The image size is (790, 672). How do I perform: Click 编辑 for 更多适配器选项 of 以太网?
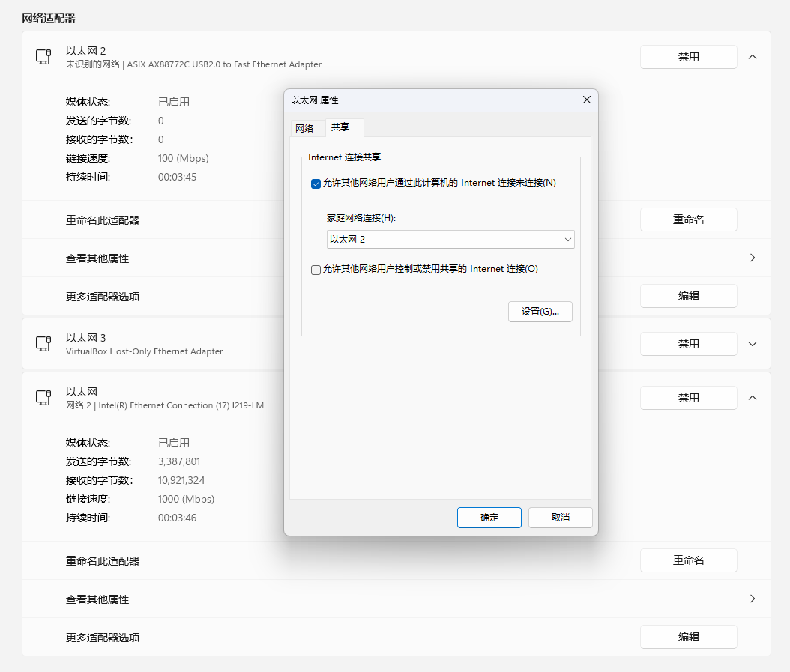(688, 636)
